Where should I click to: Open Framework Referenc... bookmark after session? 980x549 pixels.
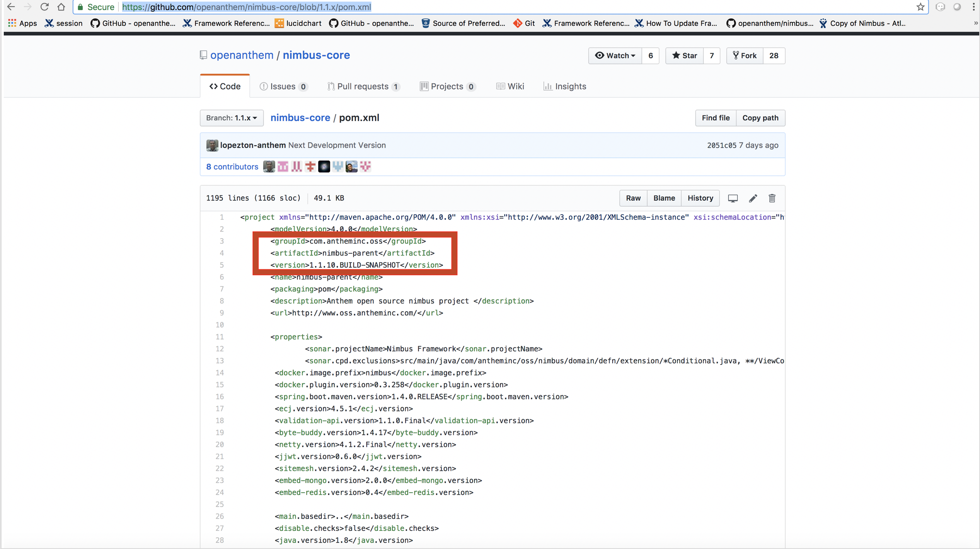point(226,23)
